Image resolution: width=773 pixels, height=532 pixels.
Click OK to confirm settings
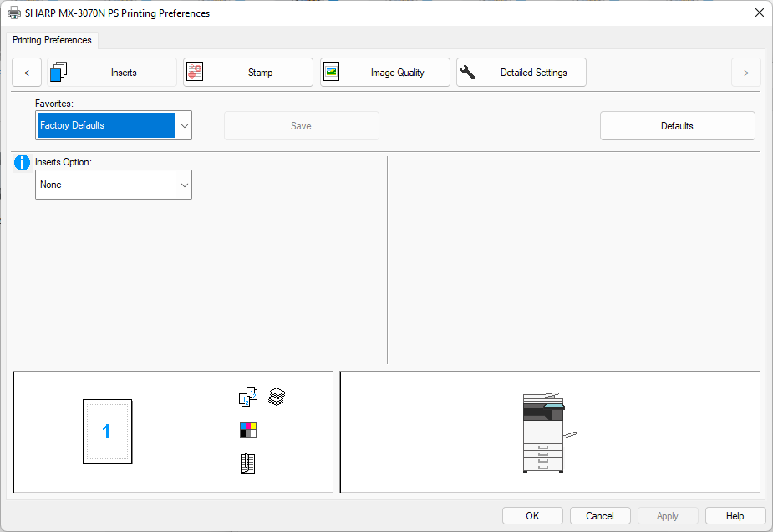pyautogui.click(x=532, y=516)
